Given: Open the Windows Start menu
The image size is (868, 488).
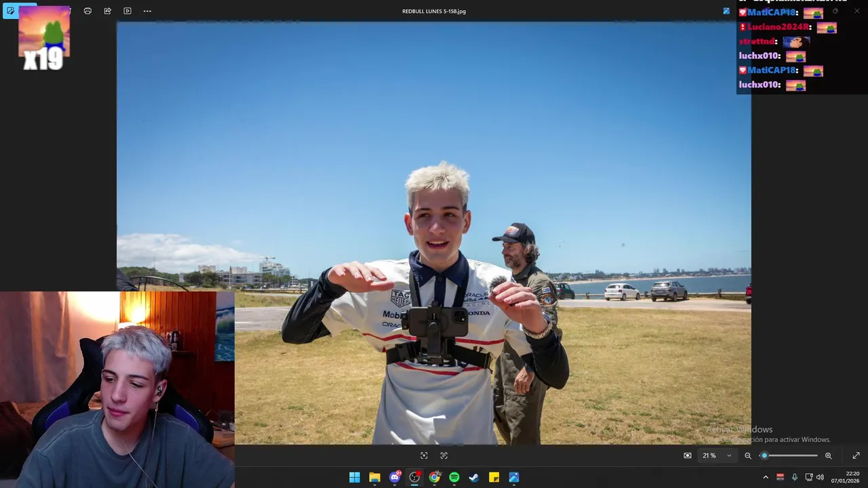Looking at the screenshot, I should (355, 477).
